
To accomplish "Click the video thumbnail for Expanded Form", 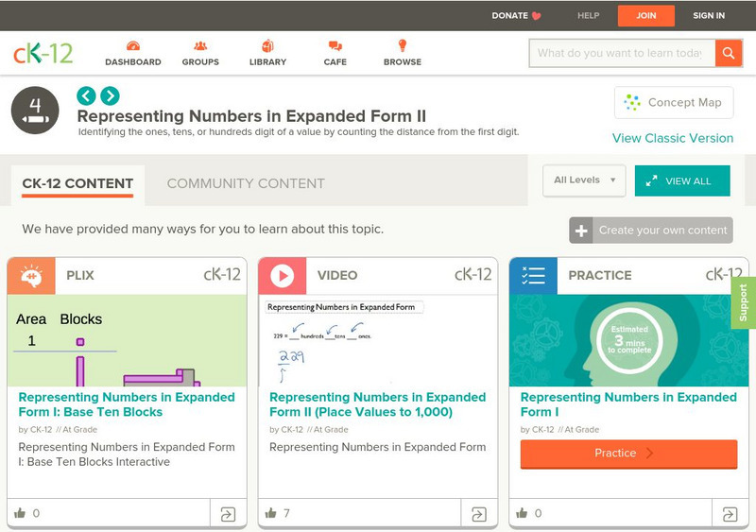I will tap(377, 341).
